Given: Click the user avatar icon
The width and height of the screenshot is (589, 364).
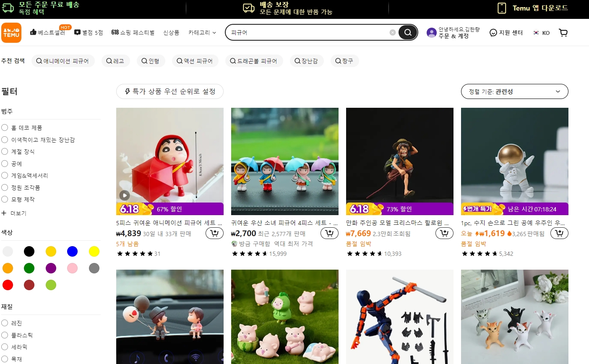Looking at the screenshot, I should coord(432,33).
